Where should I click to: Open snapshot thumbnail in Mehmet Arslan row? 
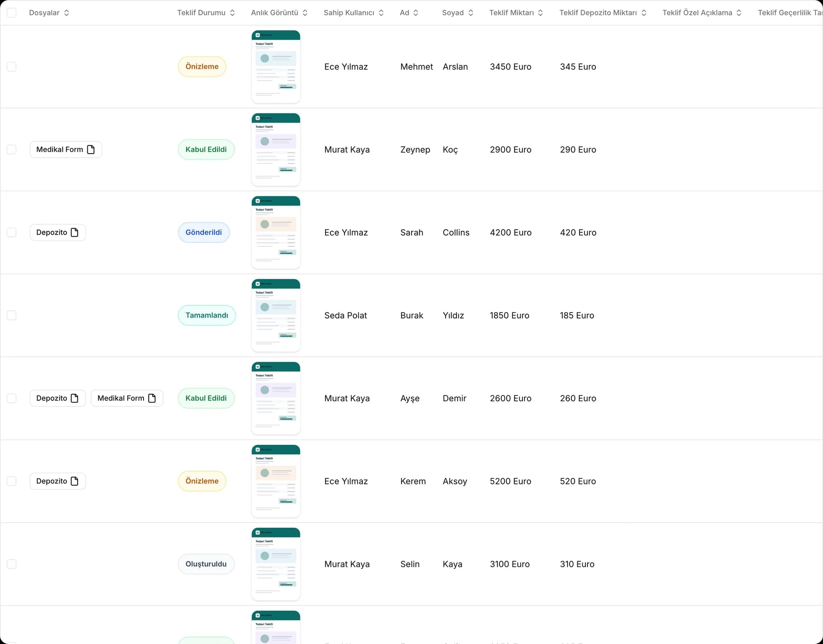pos(276,67)
